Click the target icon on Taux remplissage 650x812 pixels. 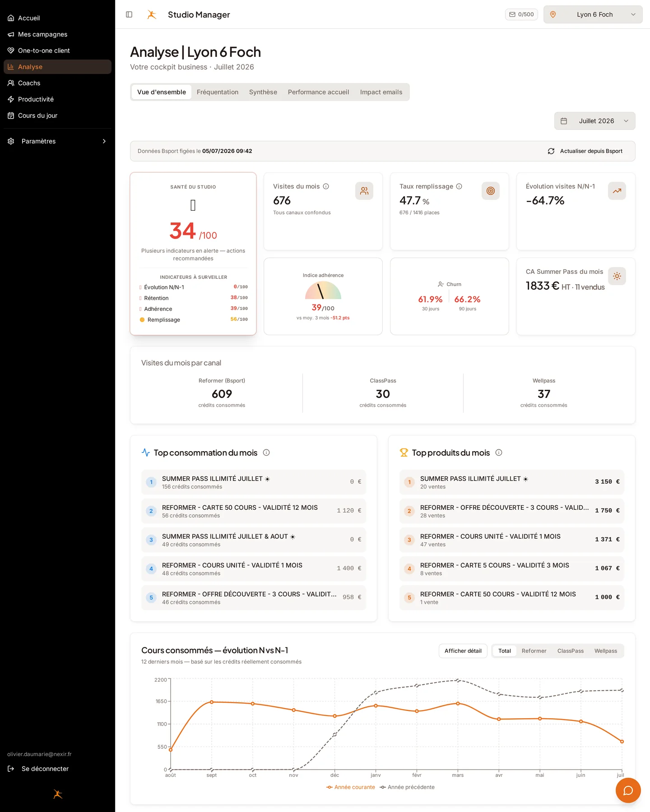(x=491, y=191)
